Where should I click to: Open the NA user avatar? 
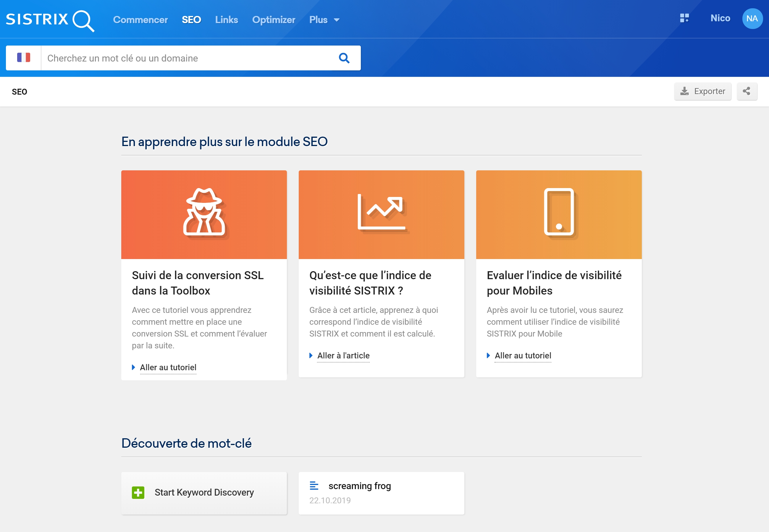(752, 19)
